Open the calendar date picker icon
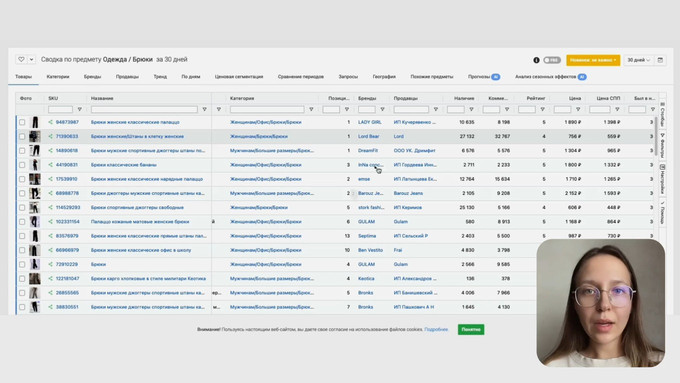Viewport: 680px width, 383px height. coord(660,60)
